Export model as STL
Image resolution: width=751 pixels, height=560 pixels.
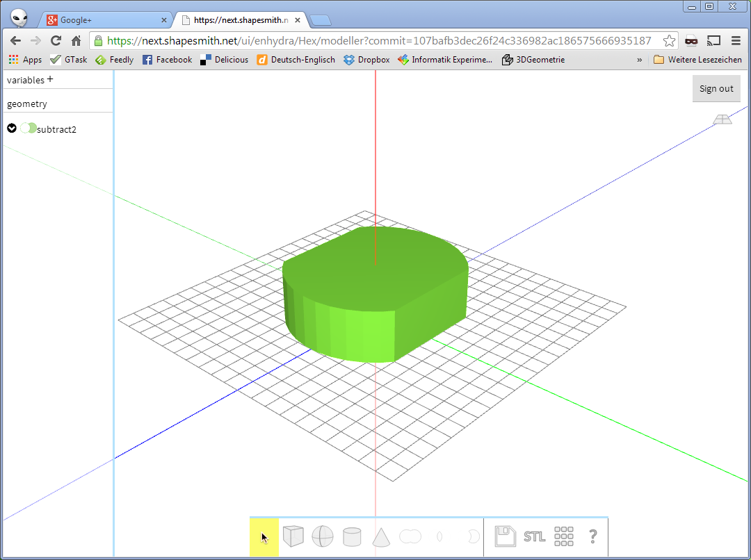[534, 536]
